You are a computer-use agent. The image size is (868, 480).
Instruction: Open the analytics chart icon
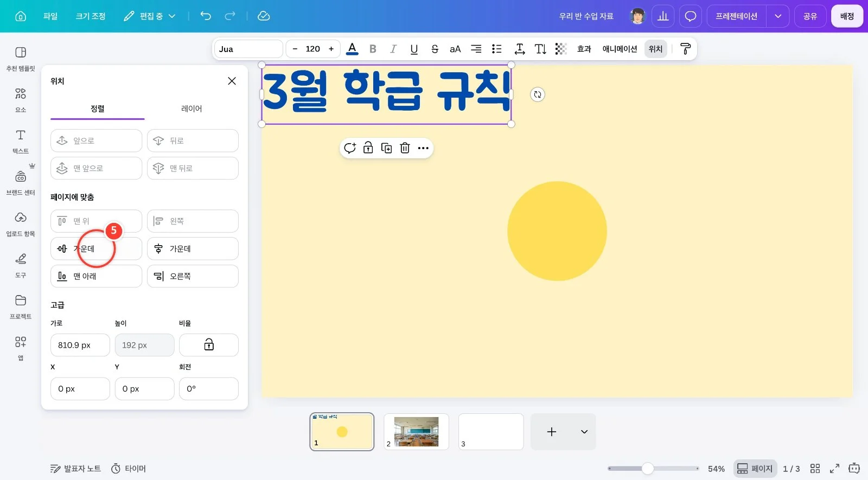point(663,16)
